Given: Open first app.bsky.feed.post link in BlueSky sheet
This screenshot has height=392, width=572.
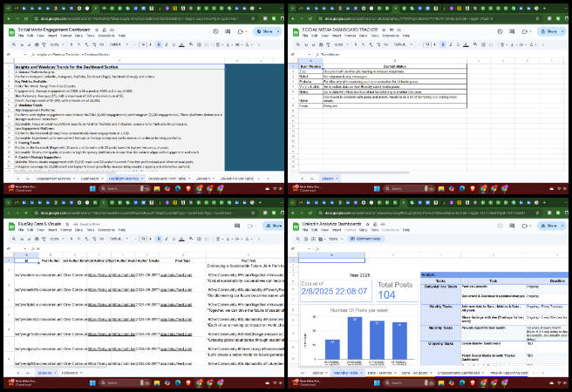Looking at the screenshot, I should coord(176,275).
